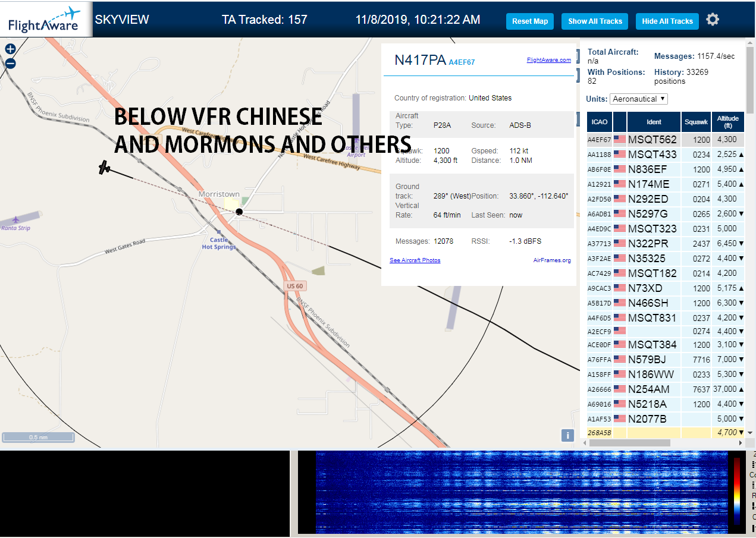This screenshot has height=538, width=756.
Task: Click the US flag in the N292ED row
Action: [x=620, y=199]
